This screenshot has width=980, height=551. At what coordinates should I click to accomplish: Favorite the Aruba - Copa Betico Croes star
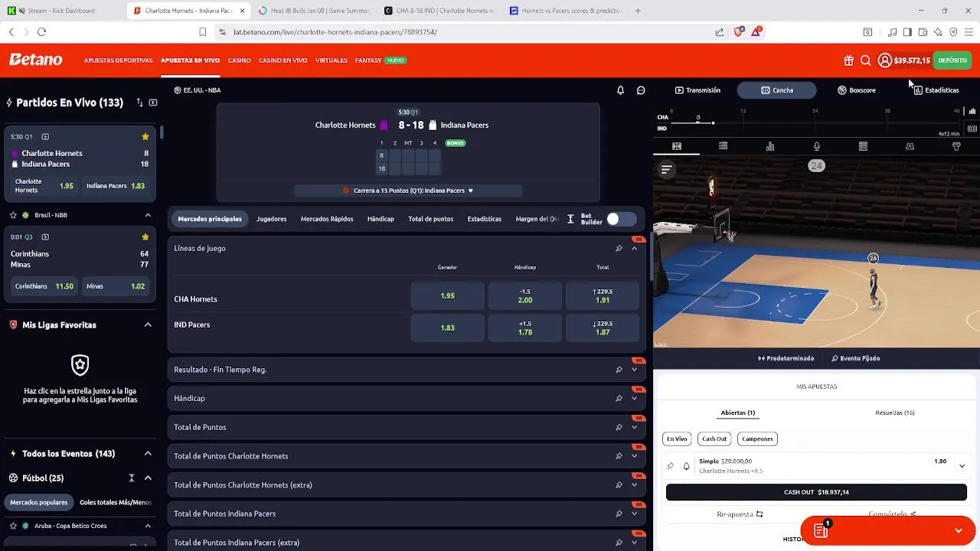coord(13,526)
